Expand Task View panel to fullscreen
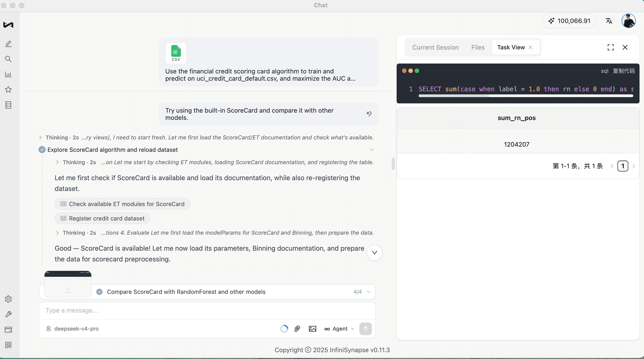 (x=610, y=47)
